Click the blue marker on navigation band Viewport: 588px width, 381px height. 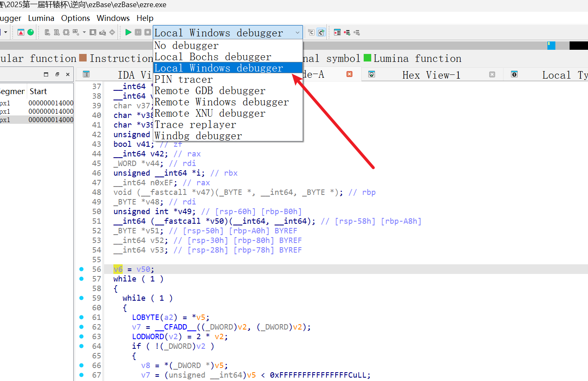tap(551, 46)
